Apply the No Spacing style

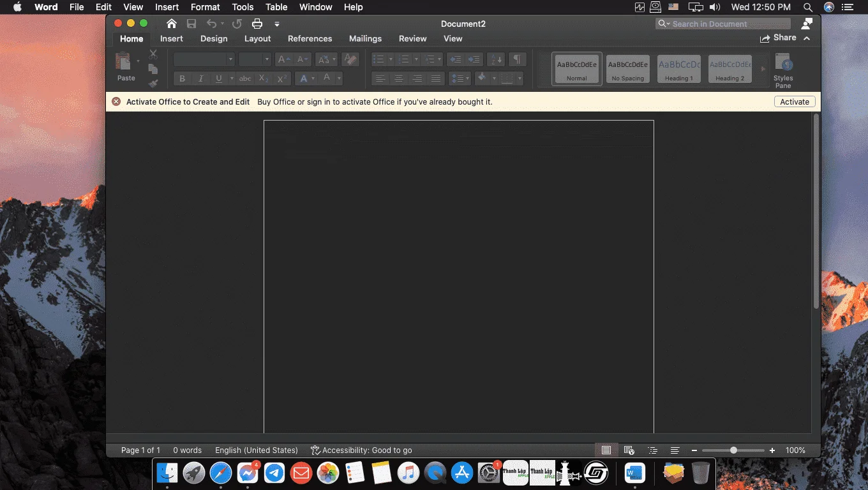click(628, 69)
